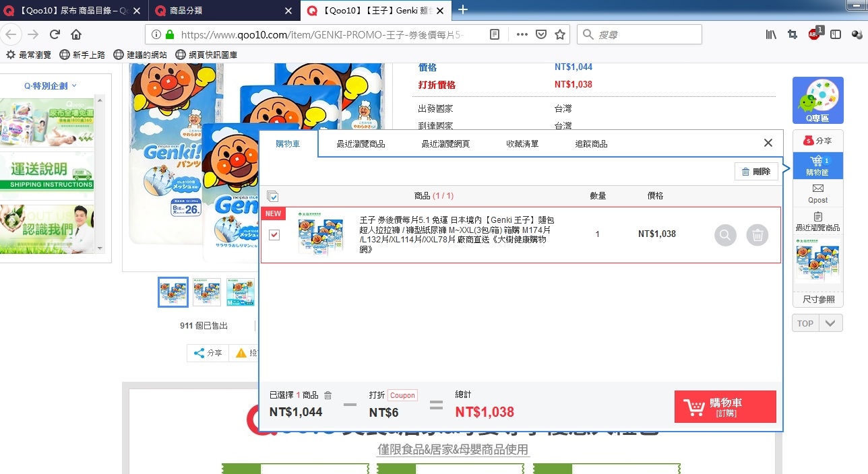Click the 尺寸參照 label in side rail
This screenshot has height=474, width=868.
coord(817,300)
